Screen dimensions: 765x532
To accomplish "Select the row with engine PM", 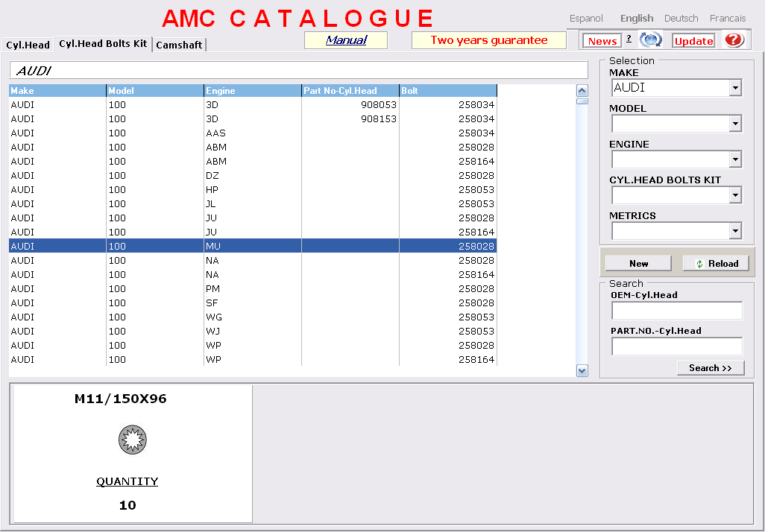I will (253, 288).
